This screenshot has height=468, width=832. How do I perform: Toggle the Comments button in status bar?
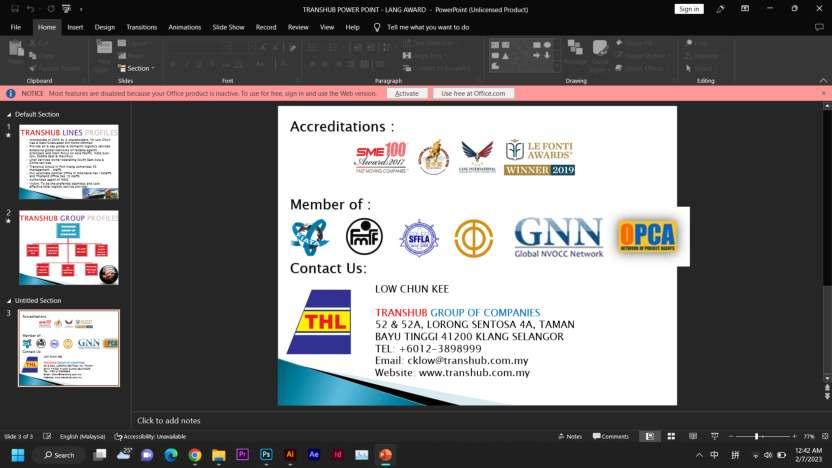click(x=611, y=436)
